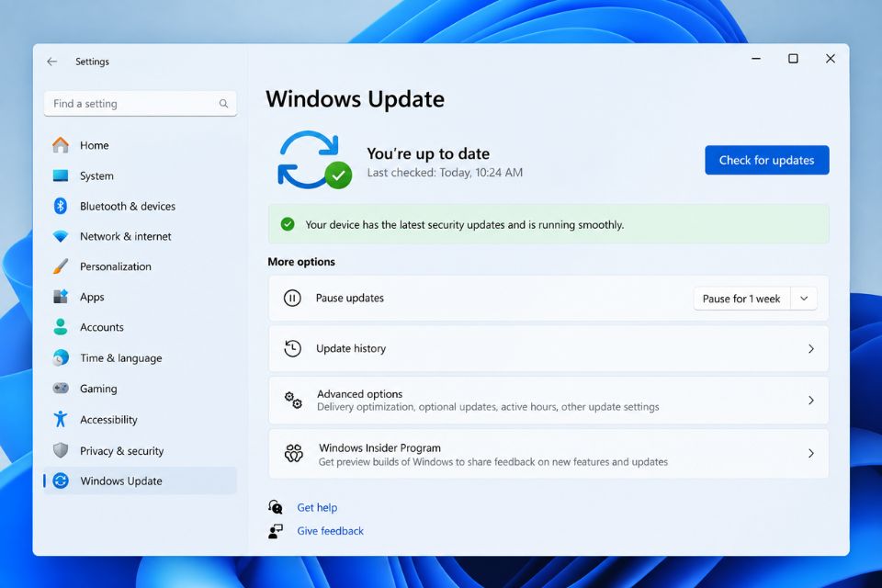Click Update history row label
882x588 pixels.
coord(351,348)
